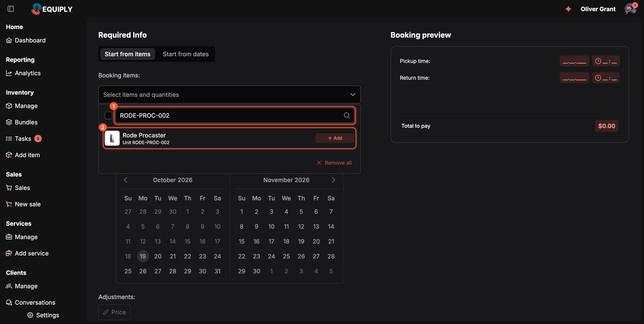Screen dimensions: 644x324
Task: Click the Services Manage briefcase icon
Action: [9, 237]
